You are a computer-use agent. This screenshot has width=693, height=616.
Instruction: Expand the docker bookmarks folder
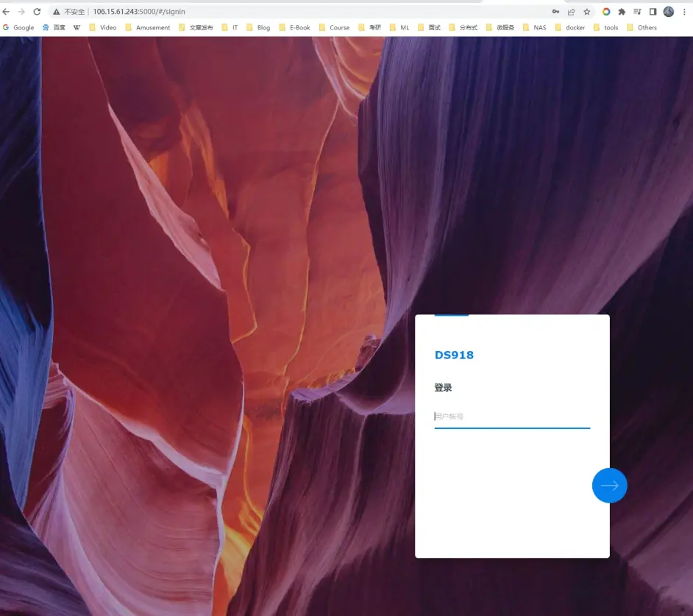click(x=569, y=28)
